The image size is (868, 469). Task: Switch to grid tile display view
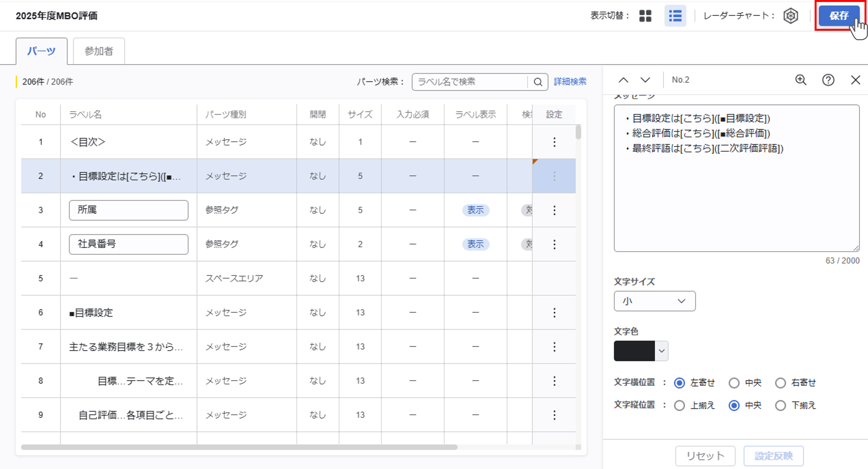[x=645, y=16]
